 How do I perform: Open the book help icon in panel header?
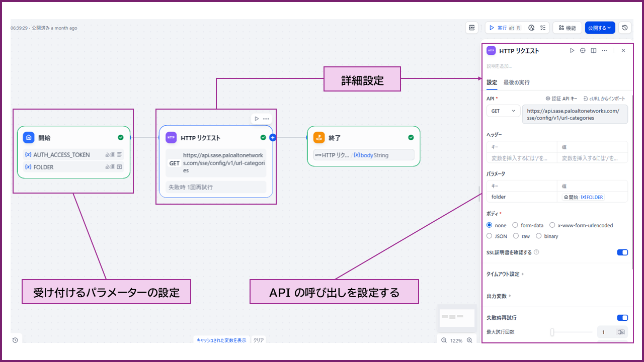coord(594,51)
